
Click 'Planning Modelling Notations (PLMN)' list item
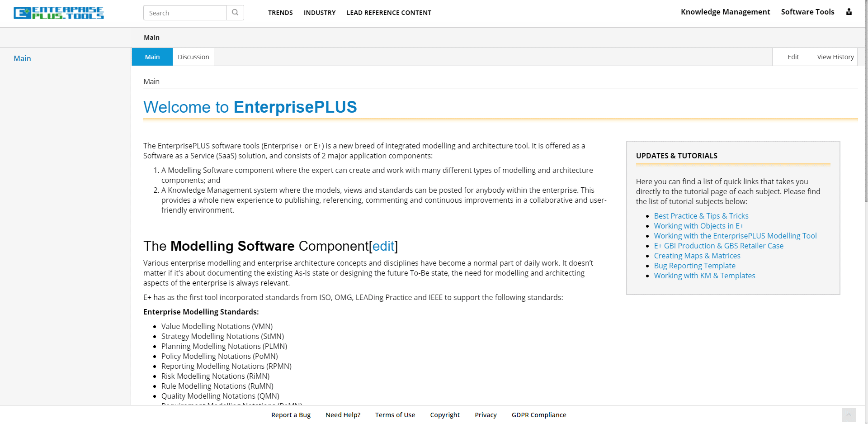click(x=224, y=346)
